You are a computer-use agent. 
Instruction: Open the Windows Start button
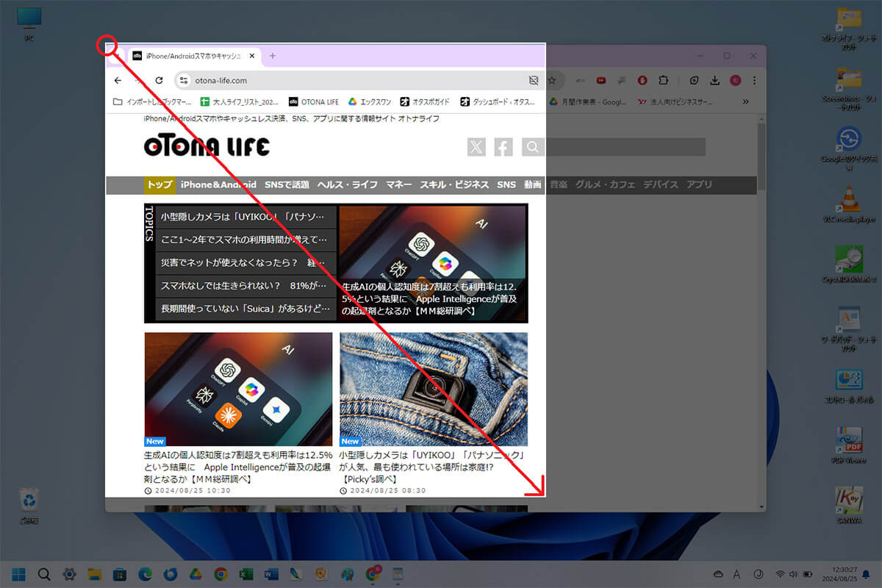18,574
